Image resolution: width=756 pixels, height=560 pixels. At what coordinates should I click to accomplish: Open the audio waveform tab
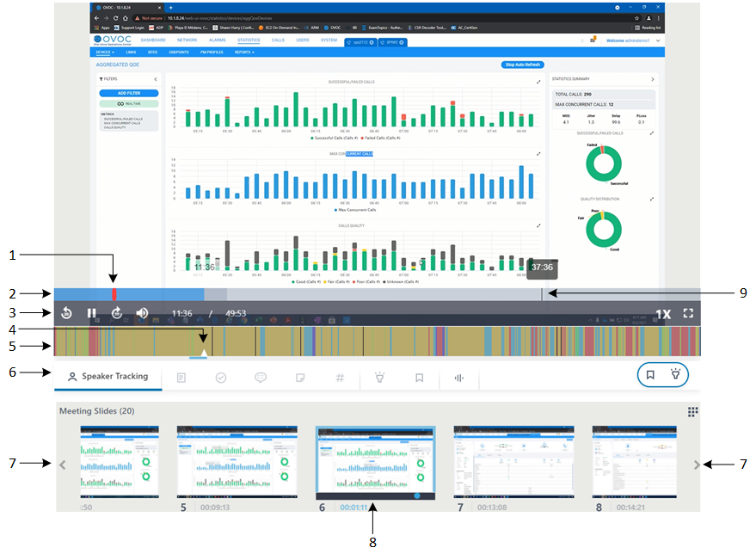click(x=458, y=377)
